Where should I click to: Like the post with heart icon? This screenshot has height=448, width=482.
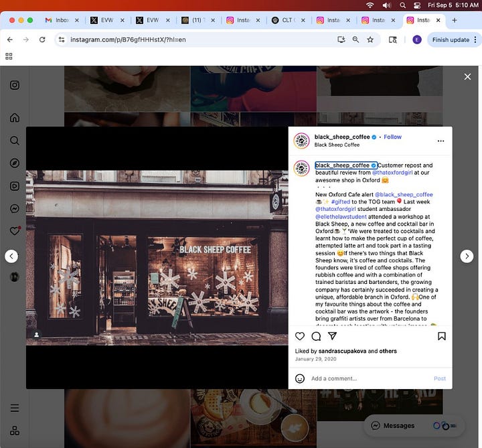300,336
